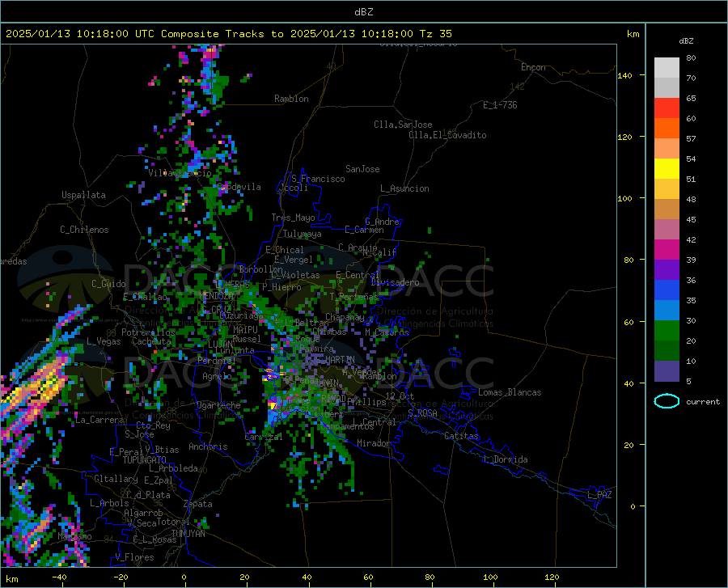This screenshot has height=588, width=728.
Task: Select the 'TUPUNGATO' label
Action: [145, 460]
